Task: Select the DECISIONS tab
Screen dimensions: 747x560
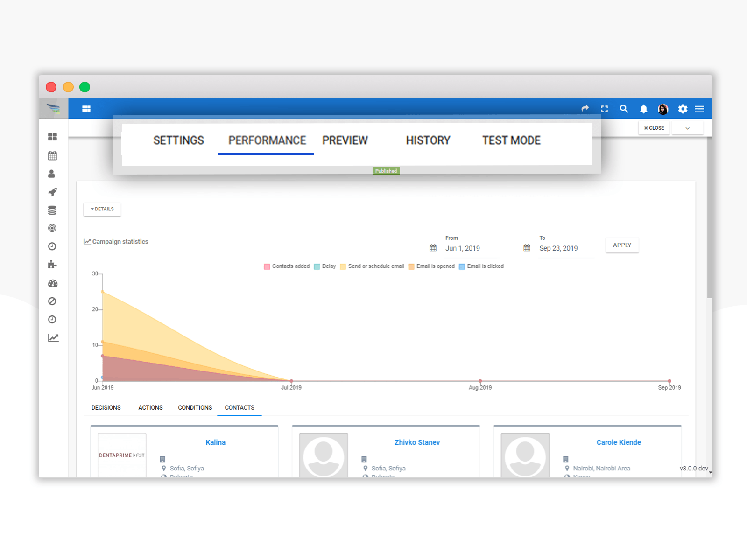Action: pyautogui.click(x=106, y=408)
